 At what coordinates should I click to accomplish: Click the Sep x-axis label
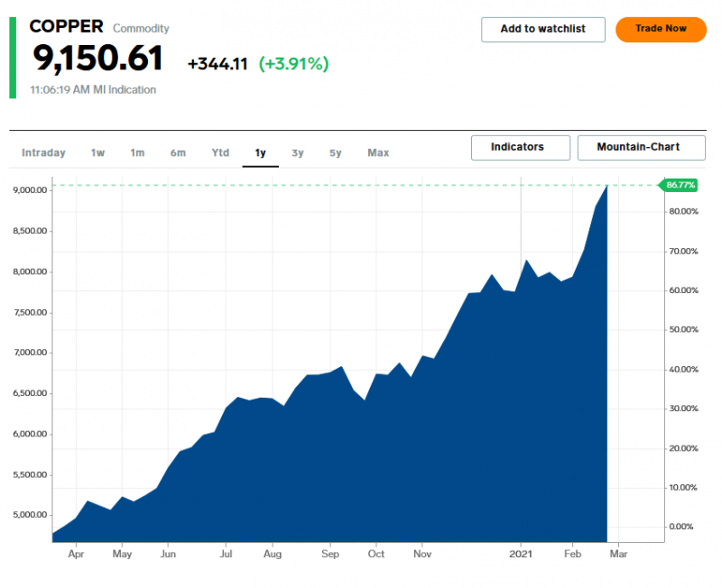tap(330, 554)
